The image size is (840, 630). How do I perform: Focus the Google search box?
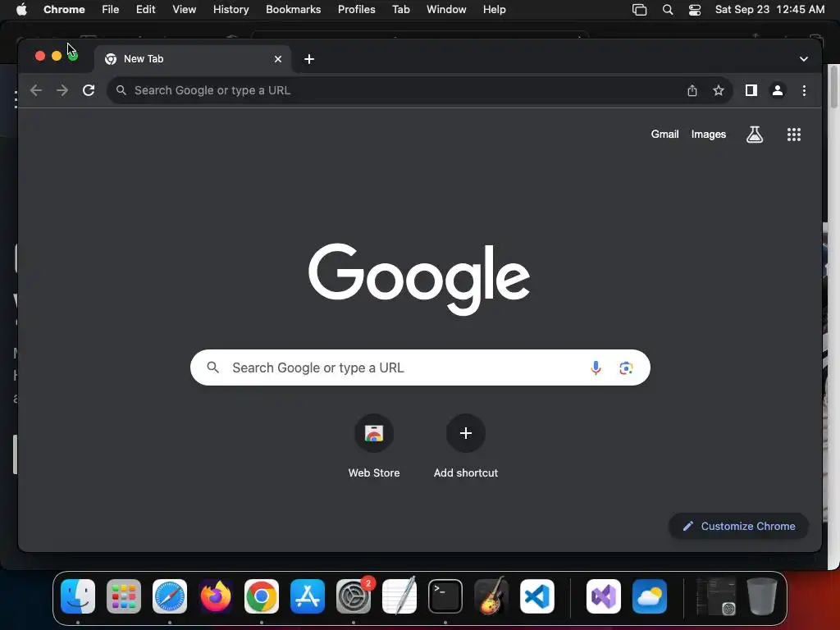click(420, 367)
